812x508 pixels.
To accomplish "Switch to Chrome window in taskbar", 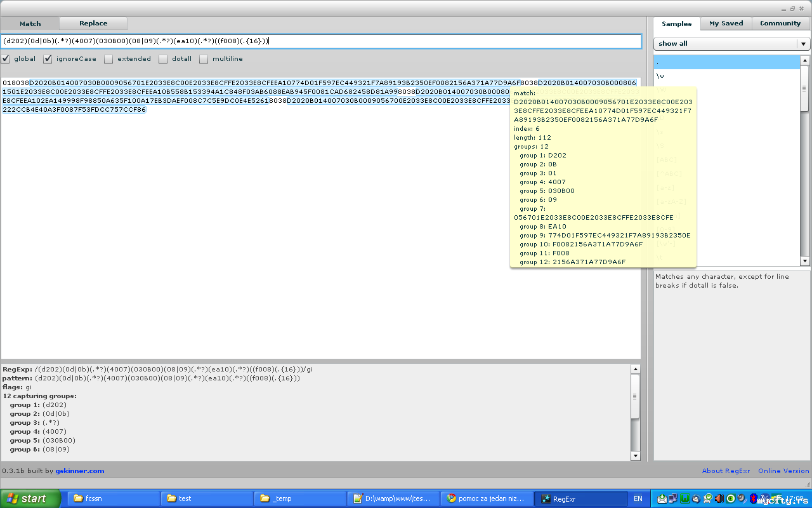I will pos(487,499).
